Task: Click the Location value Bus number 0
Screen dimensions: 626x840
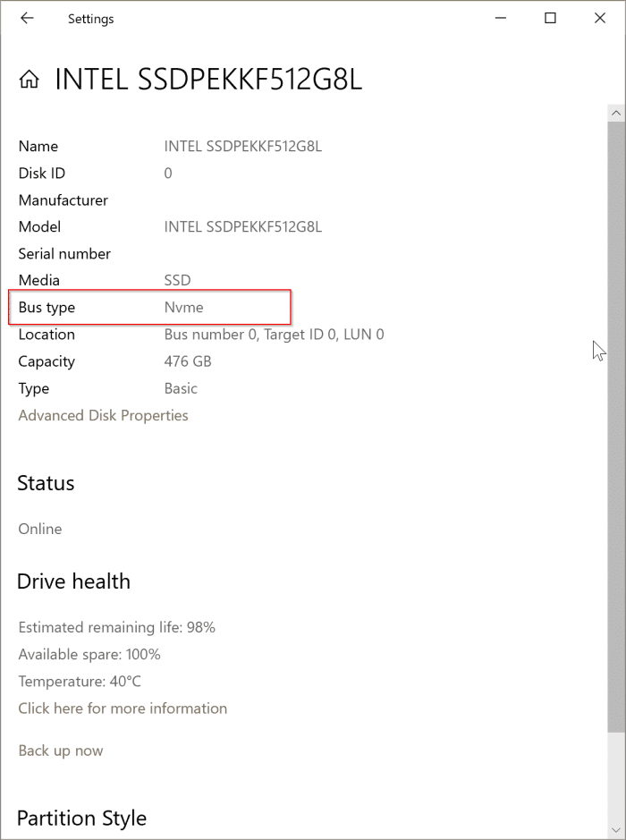Action: pyautogui.click(x=275, y=335)
